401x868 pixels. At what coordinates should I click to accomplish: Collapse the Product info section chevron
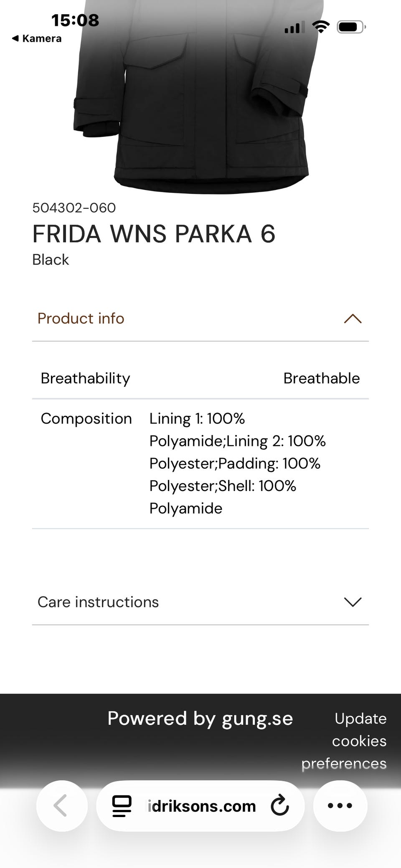click(x=353, y=319)
